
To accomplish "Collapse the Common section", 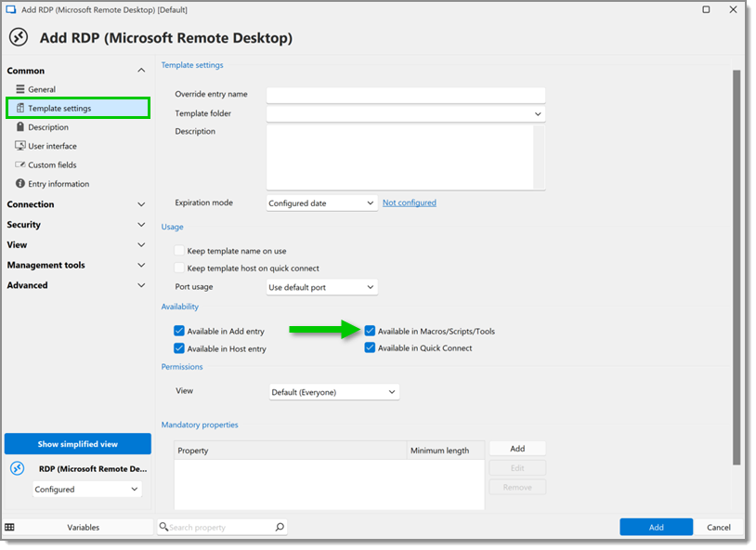I will (141, 71).
